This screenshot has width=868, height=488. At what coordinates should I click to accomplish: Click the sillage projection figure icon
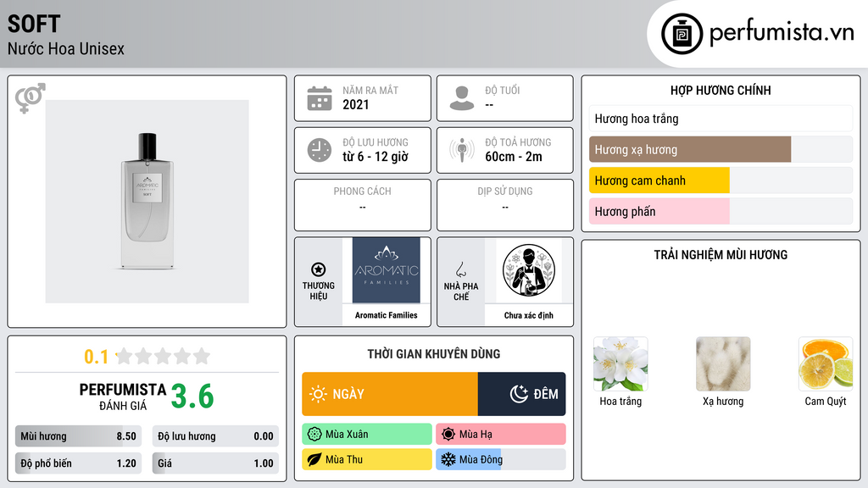(x=462, y=150)
